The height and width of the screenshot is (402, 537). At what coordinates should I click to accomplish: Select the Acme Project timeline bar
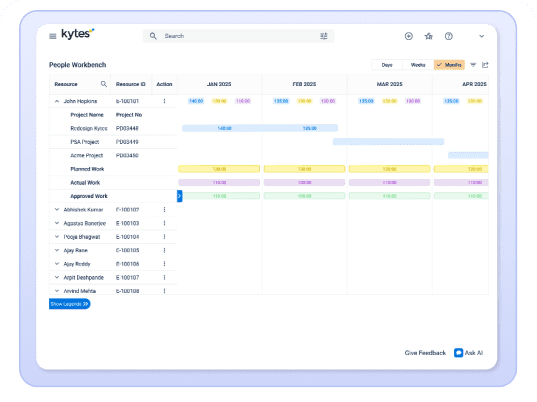468,155
